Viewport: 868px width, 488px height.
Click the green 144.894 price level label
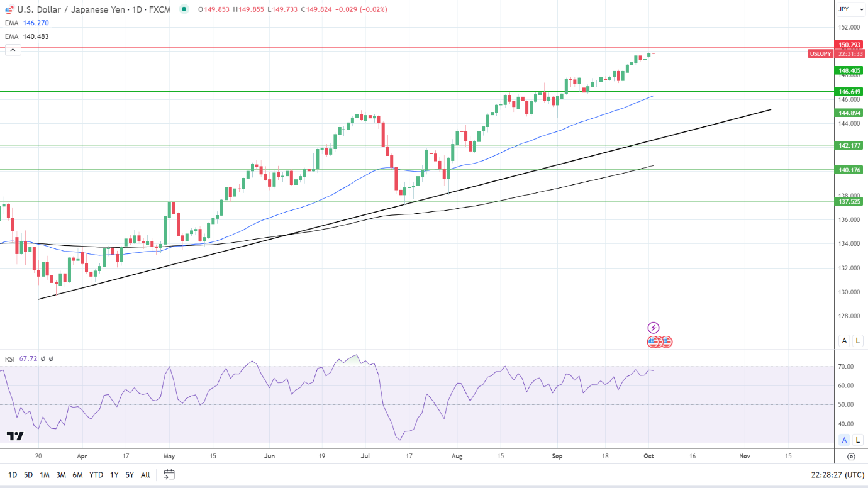[849, 113]
